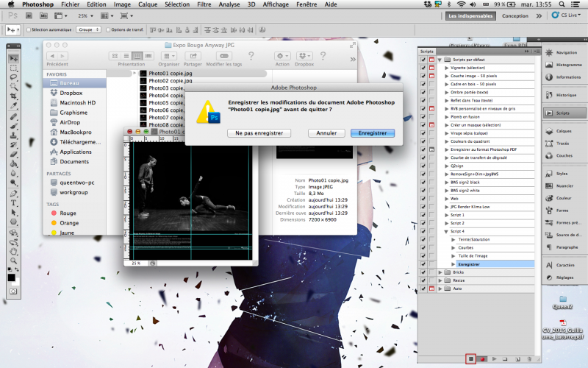Click the blue Enregistrer dialog button
The height and width of the screenshot is (368, 588).
click(373, 133)
